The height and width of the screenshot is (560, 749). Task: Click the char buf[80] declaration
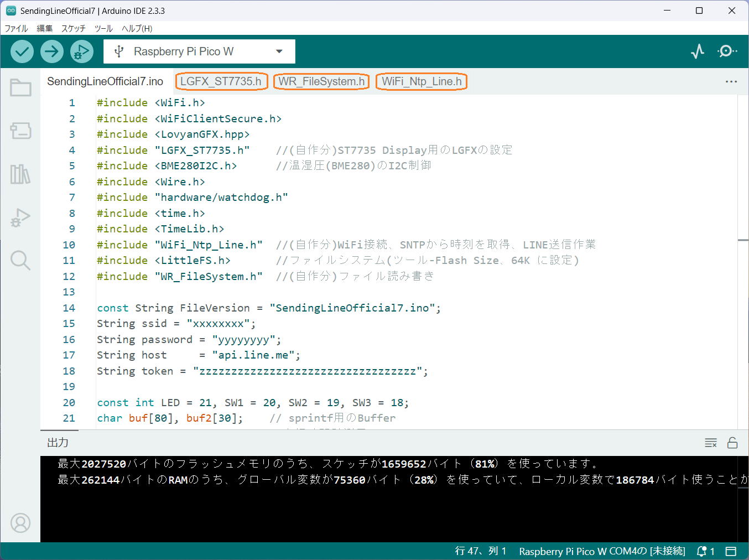[170, 418]
